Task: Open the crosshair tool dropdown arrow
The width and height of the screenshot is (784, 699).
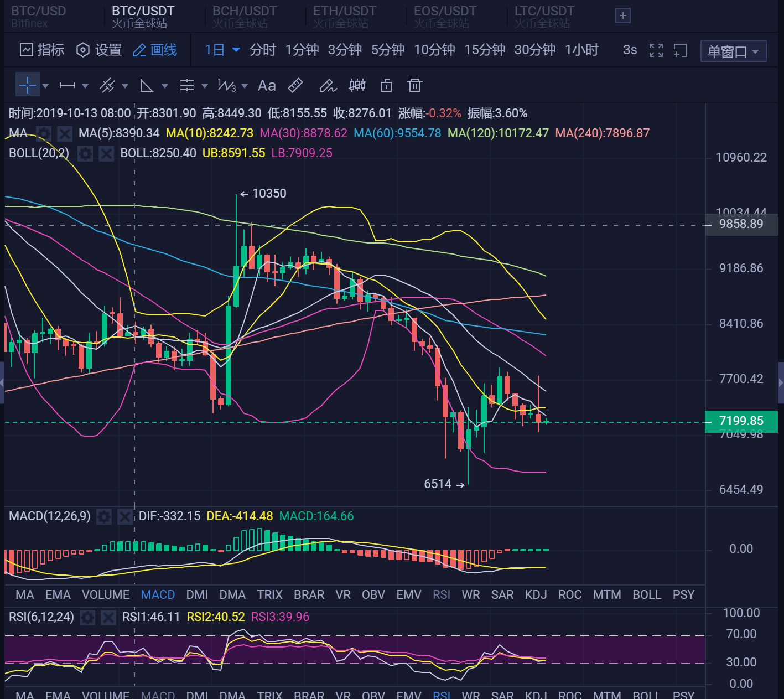Action: tap(46, 86)
